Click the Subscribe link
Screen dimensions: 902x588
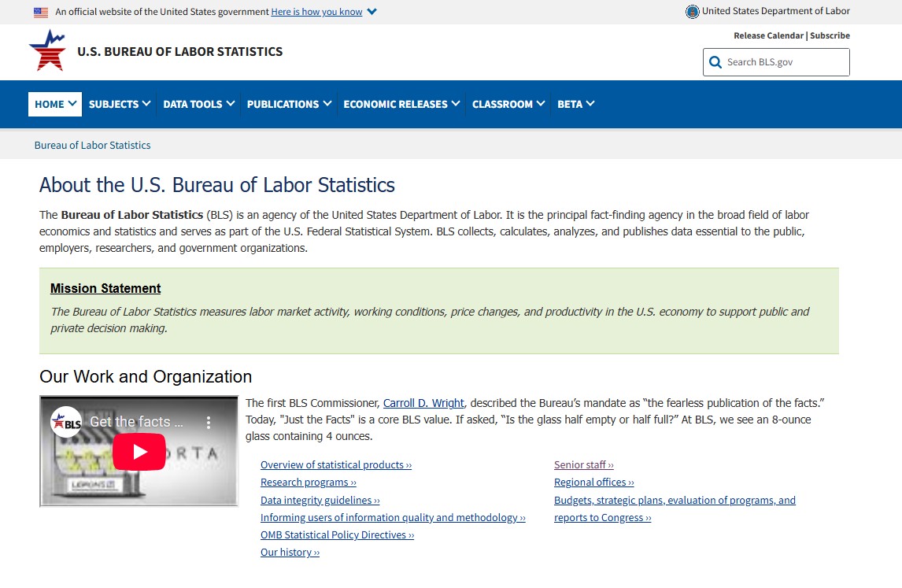click(x=830, y=35)
